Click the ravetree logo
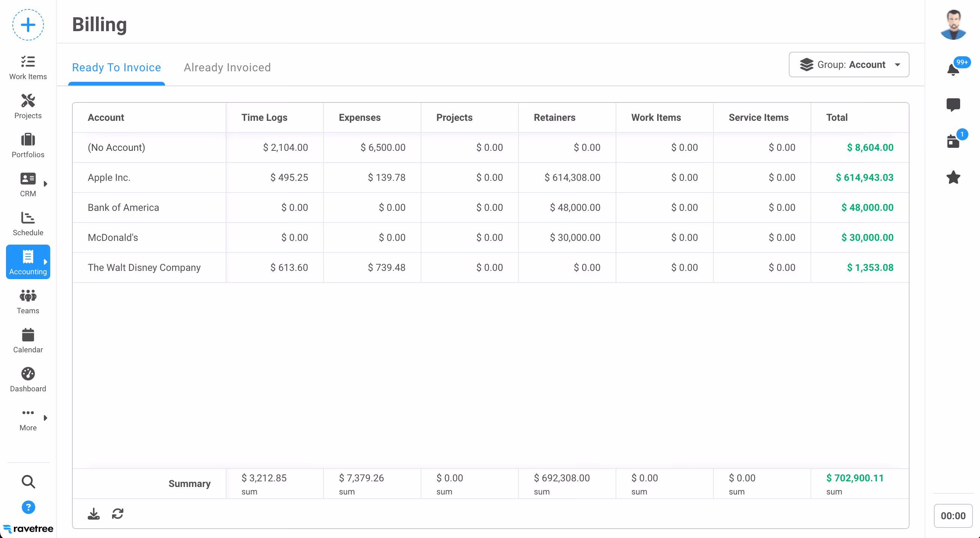The height and width of the screenshot is (538, 980). [28, 529]
